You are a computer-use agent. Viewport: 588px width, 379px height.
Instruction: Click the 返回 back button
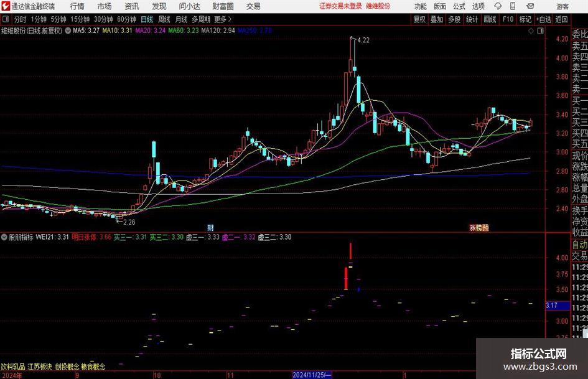(561, 19)
